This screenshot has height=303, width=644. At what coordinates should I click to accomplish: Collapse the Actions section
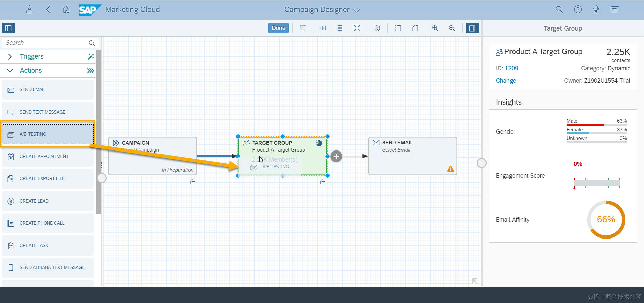tap(10, 70)
